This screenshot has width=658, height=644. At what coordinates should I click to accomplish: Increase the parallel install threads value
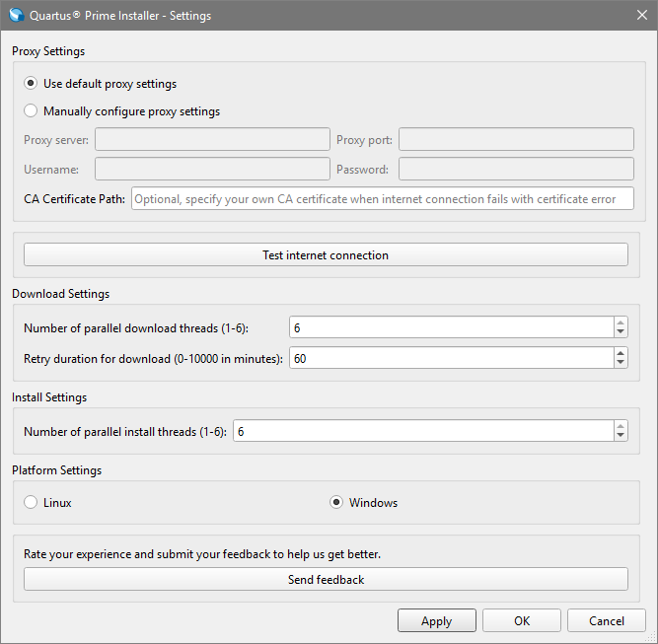click(621, 426)
